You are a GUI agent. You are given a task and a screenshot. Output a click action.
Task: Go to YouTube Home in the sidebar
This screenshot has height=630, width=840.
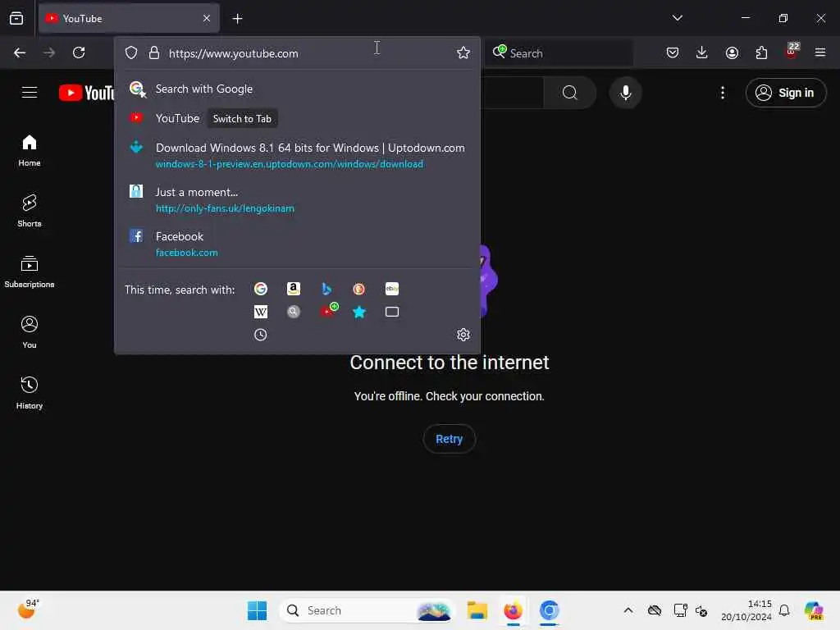[x=30, y=151]
